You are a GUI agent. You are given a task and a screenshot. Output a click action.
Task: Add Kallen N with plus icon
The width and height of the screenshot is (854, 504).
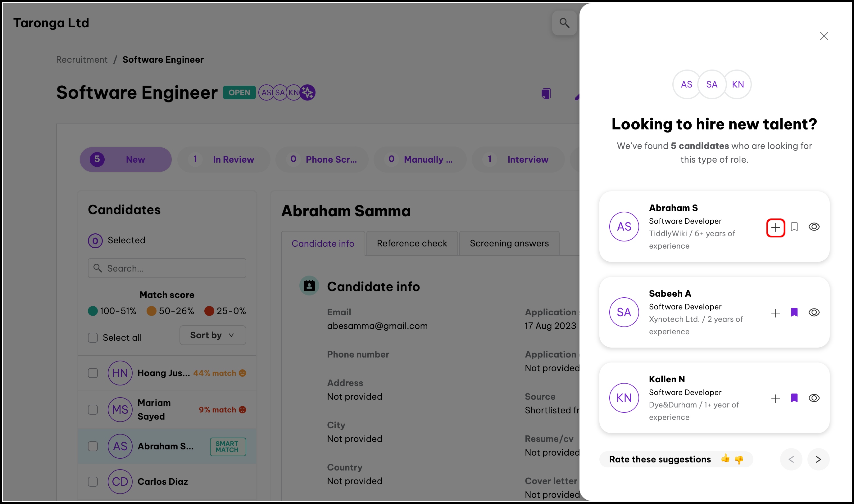[x=775, y=398]
